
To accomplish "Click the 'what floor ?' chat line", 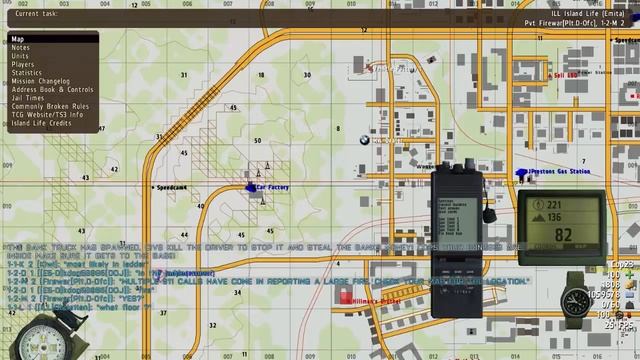I will coord(80,307).
